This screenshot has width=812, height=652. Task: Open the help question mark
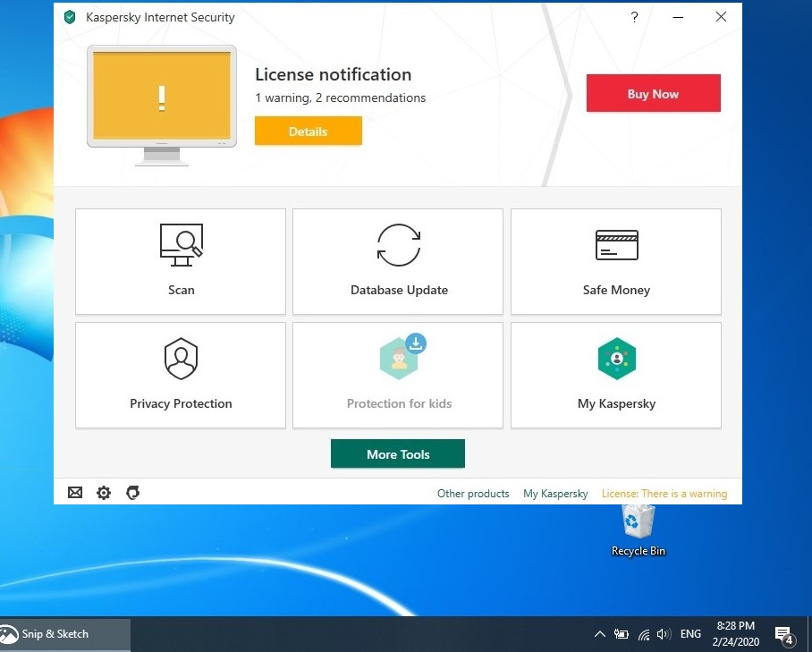634,17
